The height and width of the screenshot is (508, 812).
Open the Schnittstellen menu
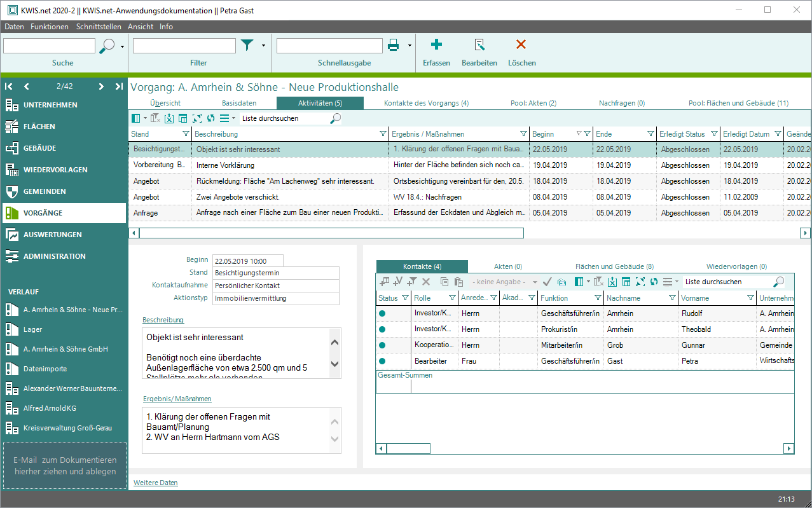(99, 27)
